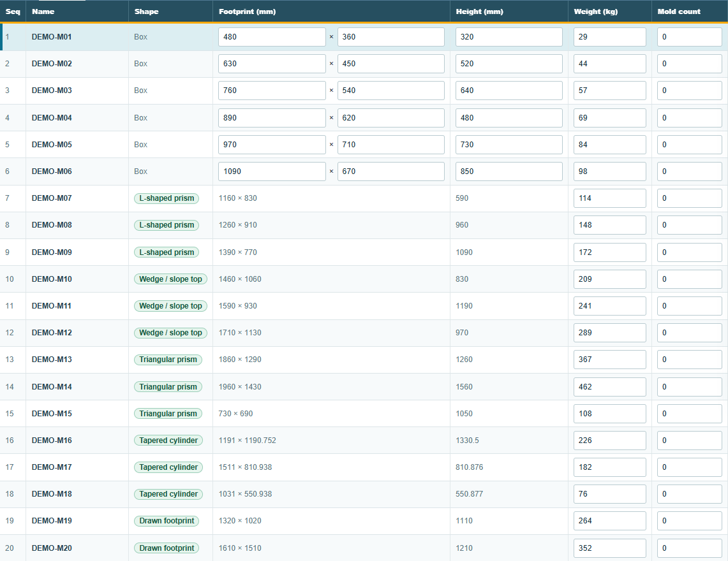Edit mold count for DEMO-M01
728x561 pixels.
pos(690,37)
